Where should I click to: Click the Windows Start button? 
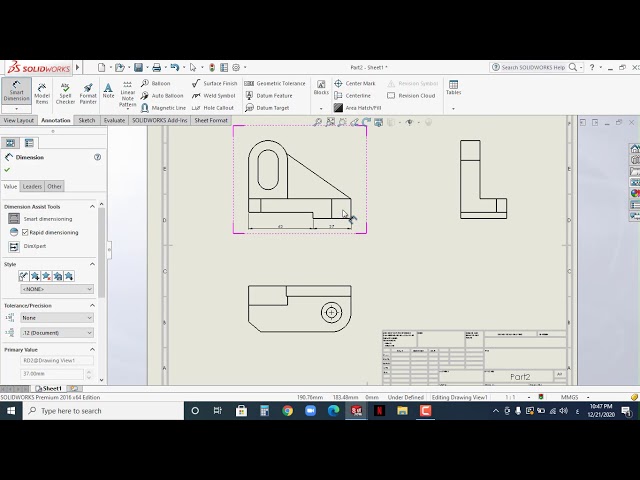tap(11, 411)
